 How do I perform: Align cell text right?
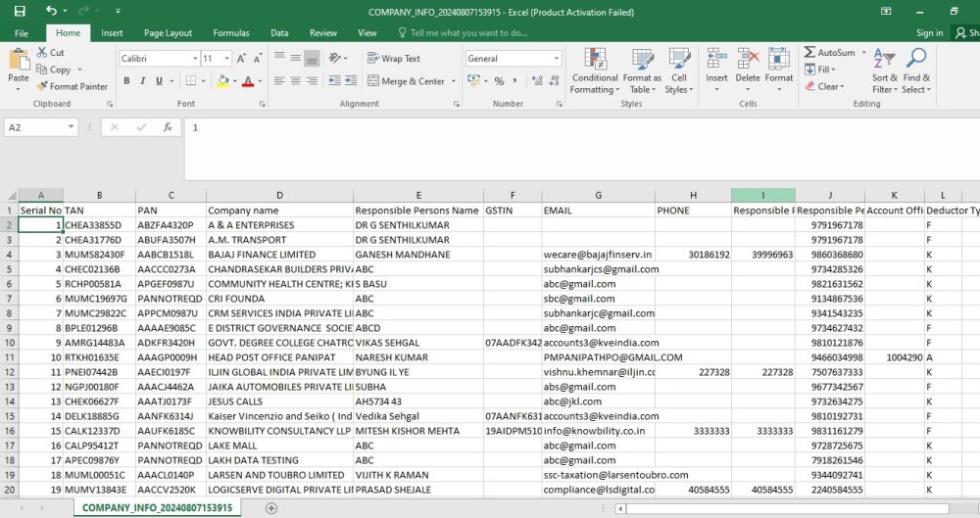(312, 80)
